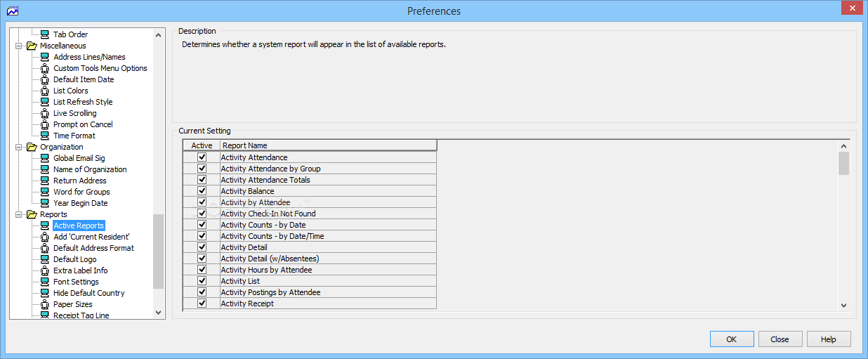
Task: Click the icon beside Name of Organization
Action: [45, 169]
